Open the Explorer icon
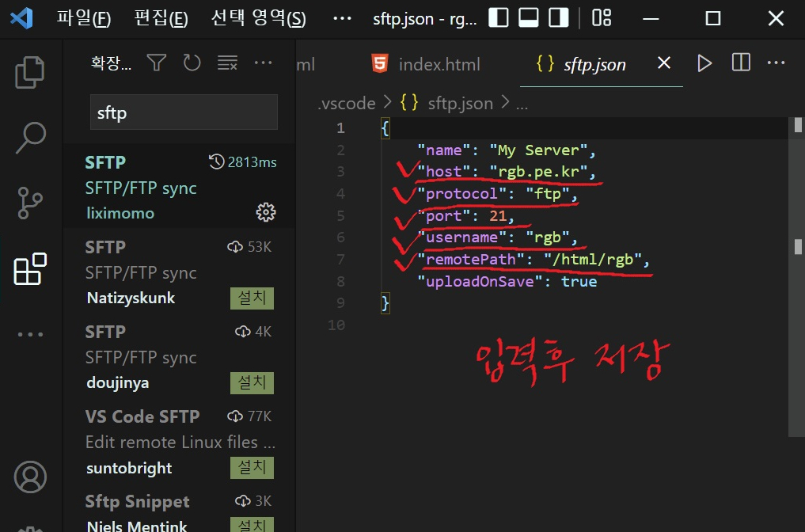 tap(30, 70)
